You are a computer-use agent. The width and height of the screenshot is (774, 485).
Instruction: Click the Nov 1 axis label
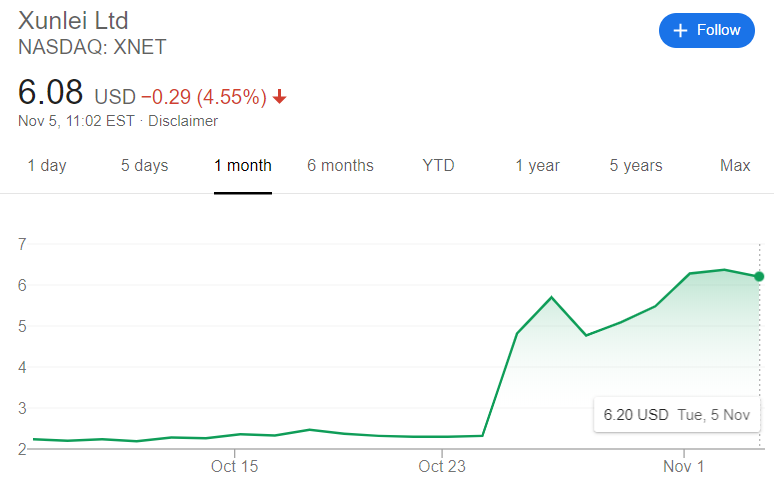[684, 466]
